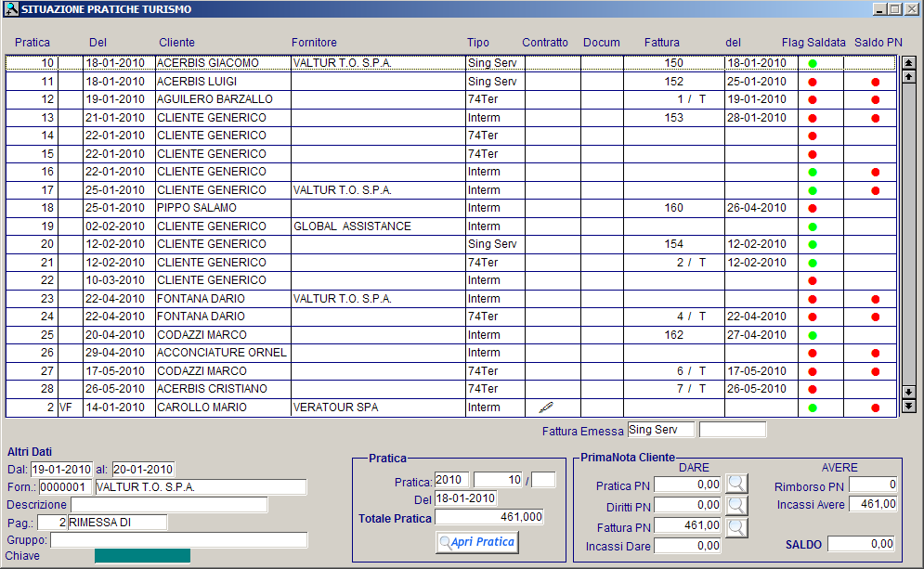Click the Totale Pratica field 461,000
Screen dimensions: 924x569
pos(489,517)
